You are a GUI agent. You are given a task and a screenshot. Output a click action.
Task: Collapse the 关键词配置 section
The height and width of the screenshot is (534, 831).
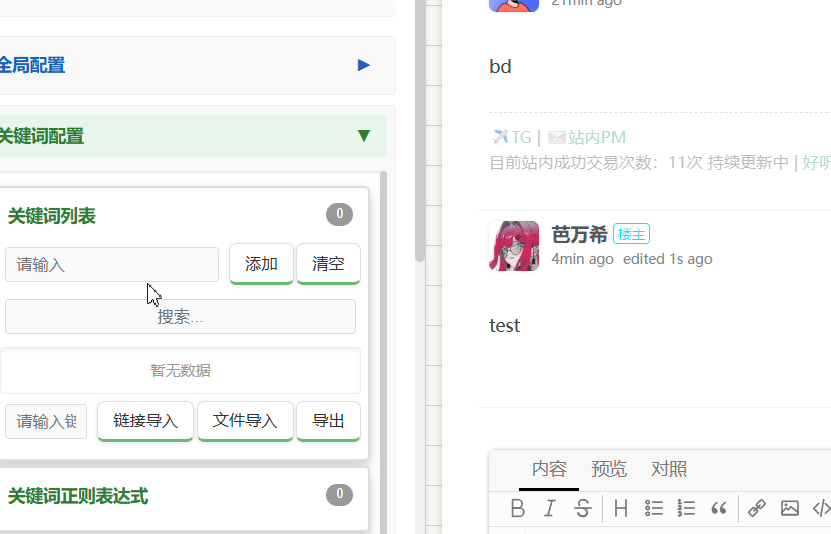363,136
